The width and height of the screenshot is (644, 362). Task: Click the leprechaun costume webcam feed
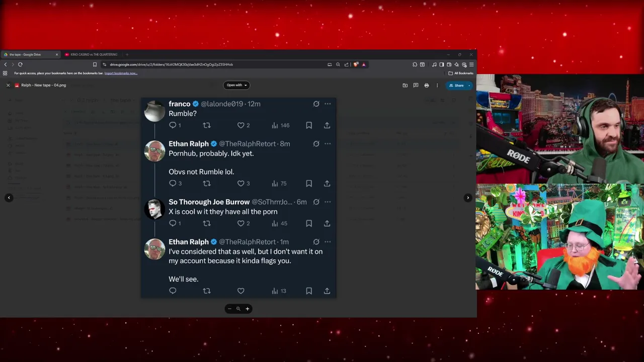[560, 237]
